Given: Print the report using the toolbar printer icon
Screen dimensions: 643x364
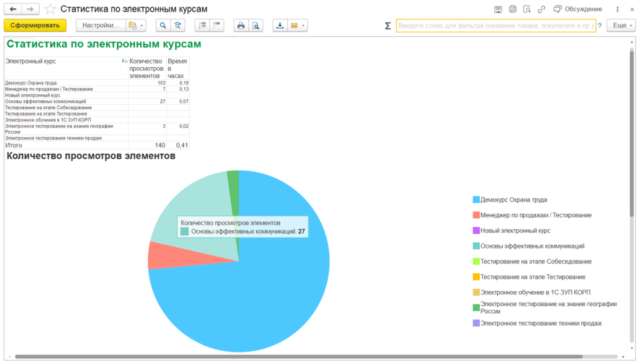Looking at the screenshot, I should coord(240,26).
